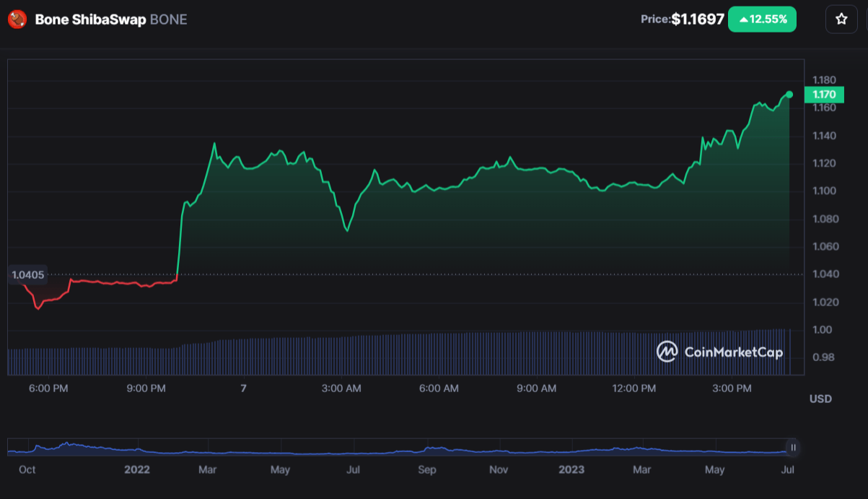This screenshot has width=868, height=499.
Task: Click the 12:00 PM time axis label
Action: pyautogui.click(x=634, y=389)
